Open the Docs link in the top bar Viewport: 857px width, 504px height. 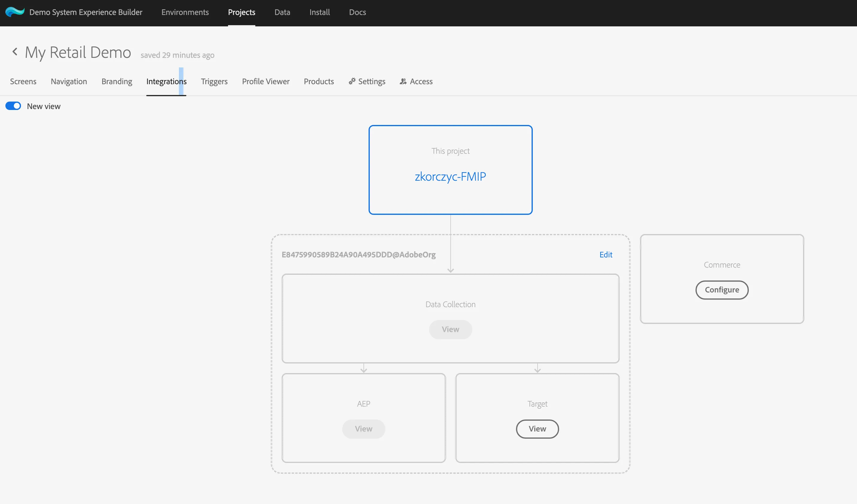[357, 12]
